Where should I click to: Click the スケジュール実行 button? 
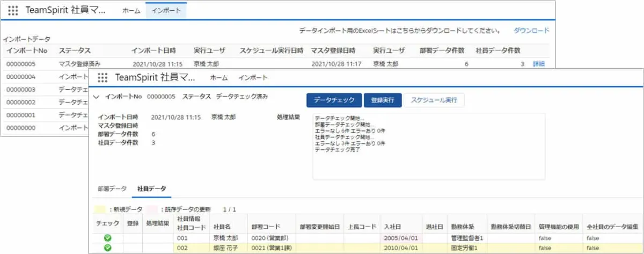click(x=434, y=100)
